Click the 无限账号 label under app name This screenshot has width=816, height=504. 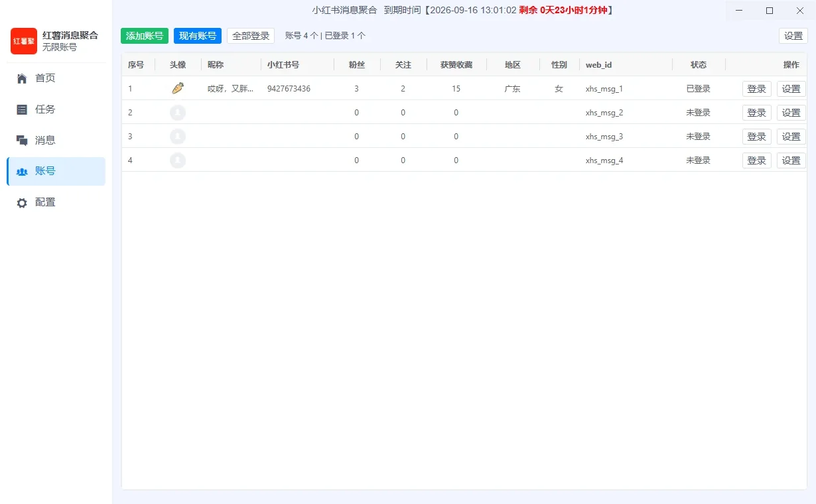pyautogui.click(x=60, y=48)
